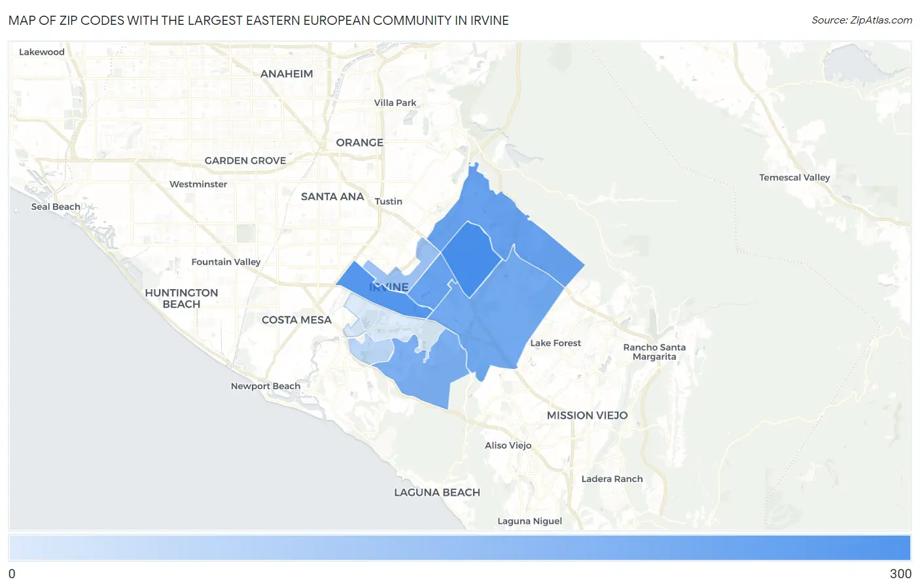Click the Fountain Valley label
The height and width of the screenshot is (588, 920).
tap(226, 262)
